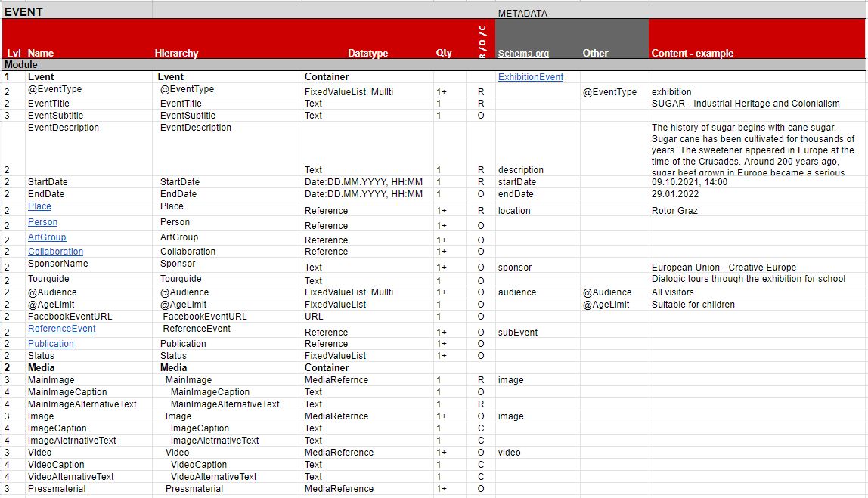Open the Publication hyperlink

pyautogui.click(x=50, y=343)
